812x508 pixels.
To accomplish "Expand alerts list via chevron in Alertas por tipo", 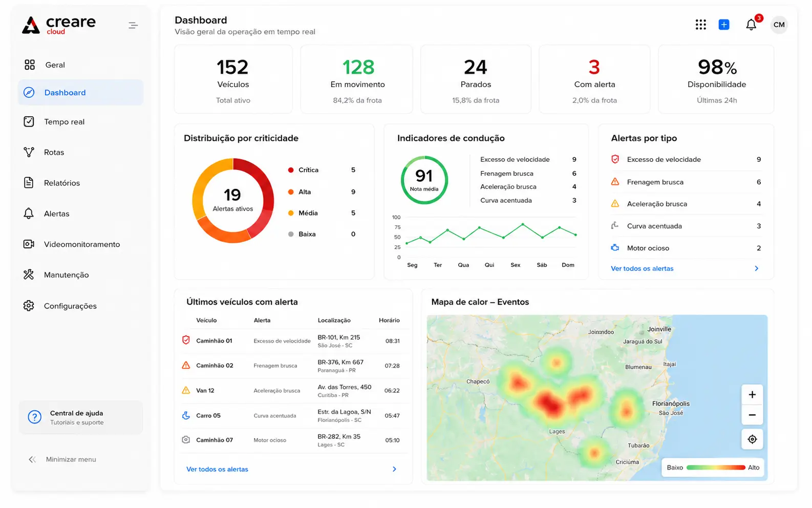I will (757, 268).
